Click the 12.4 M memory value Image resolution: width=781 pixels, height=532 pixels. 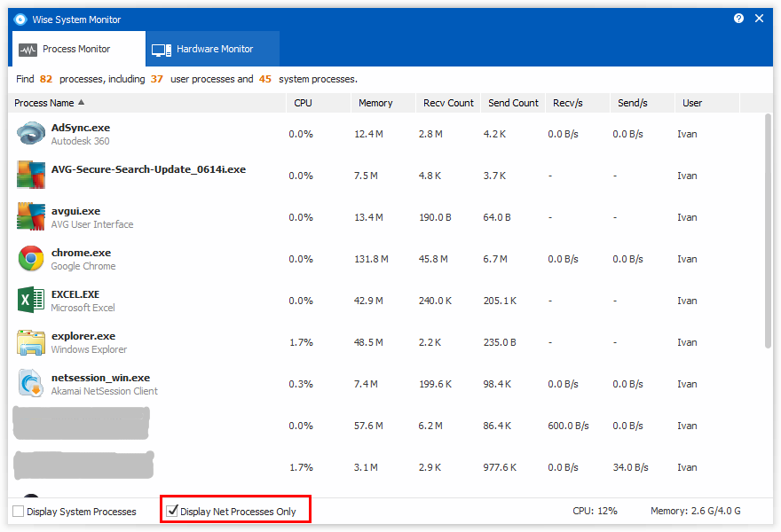368,135
